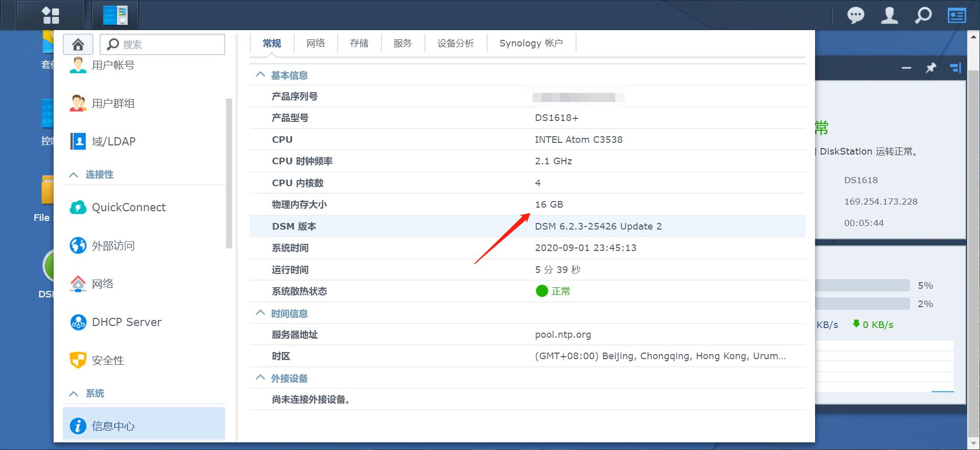This screenshot has height=450, width=980.
Task: Click the desktop right-side scrollbar up arrow
Action: 973,37
